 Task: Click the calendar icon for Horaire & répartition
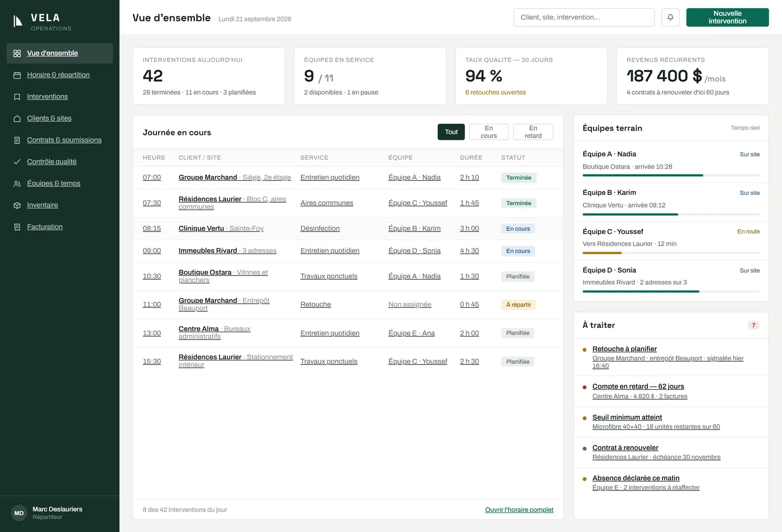[17, 75]
